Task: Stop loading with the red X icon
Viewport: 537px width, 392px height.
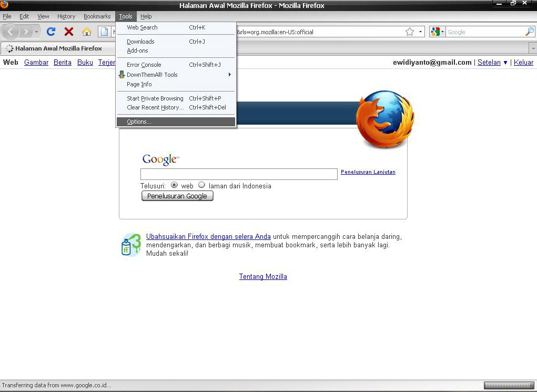Action: pyautogui.click(x=69, y=32)
